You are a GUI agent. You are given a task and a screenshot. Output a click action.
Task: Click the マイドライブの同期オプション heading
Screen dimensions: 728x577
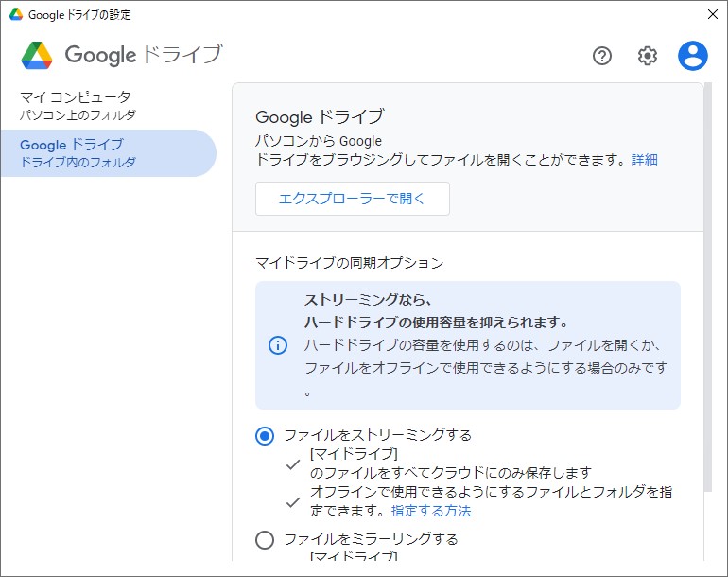pos(350,263)
